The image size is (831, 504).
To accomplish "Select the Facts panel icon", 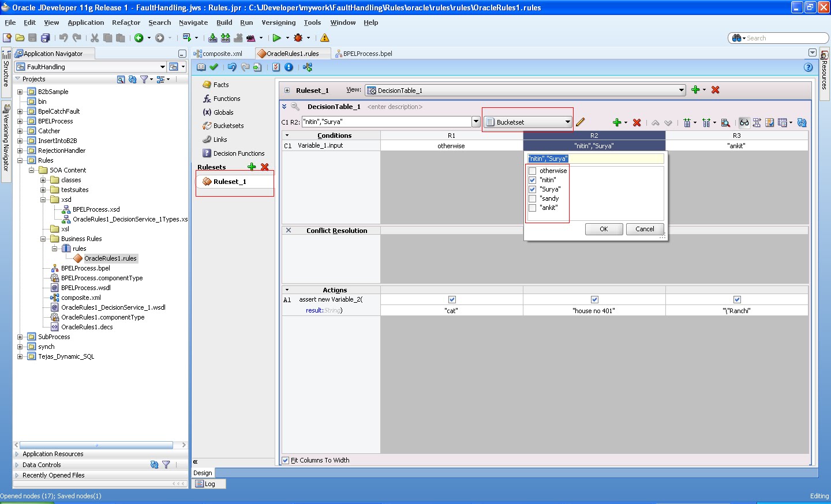I will pos(208,84).
